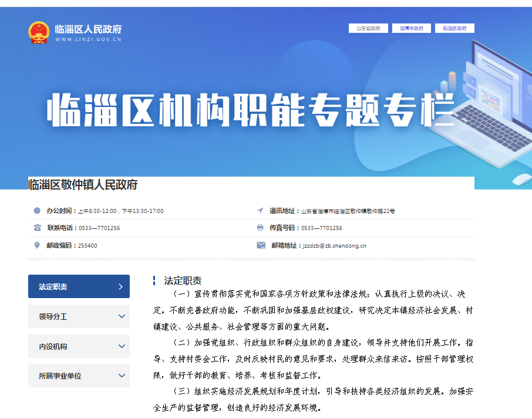Expand the 领导分工 section chevron

(122, 316)
